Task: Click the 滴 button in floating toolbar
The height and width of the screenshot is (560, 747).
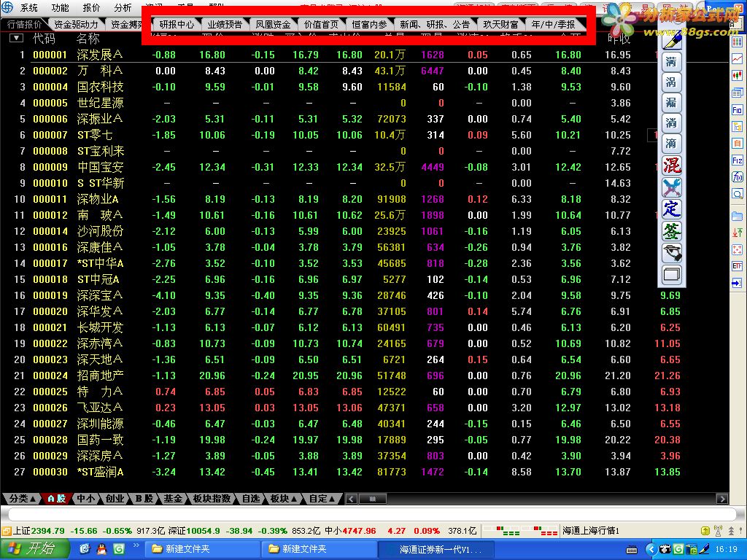Action: tap(672, 144)
